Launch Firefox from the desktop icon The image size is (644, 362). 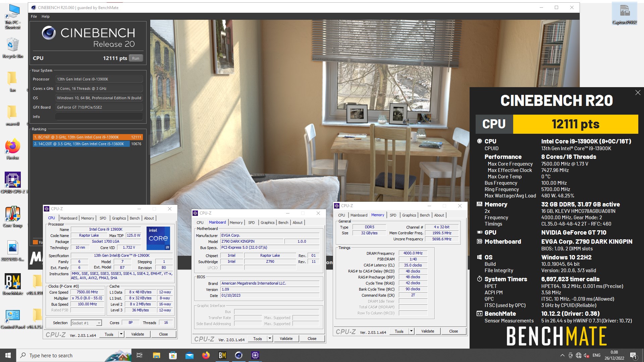pyautogui.click(x=12, y=149)
